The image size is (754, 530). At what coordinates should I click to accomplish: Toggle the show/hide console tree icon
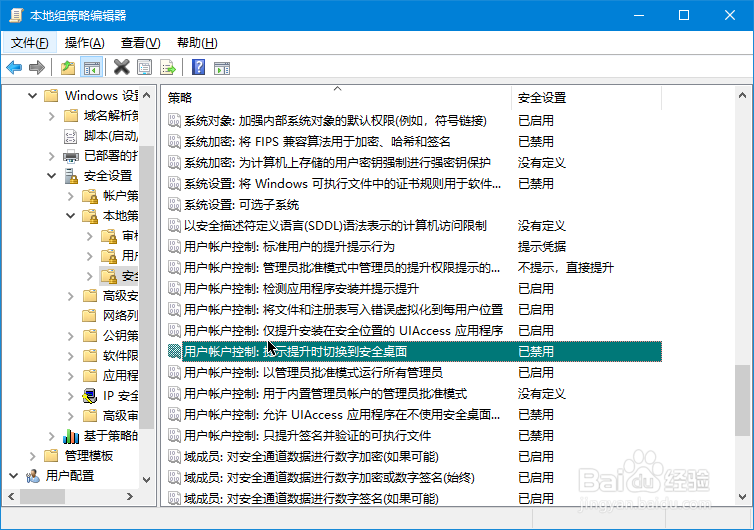[91, 67]
